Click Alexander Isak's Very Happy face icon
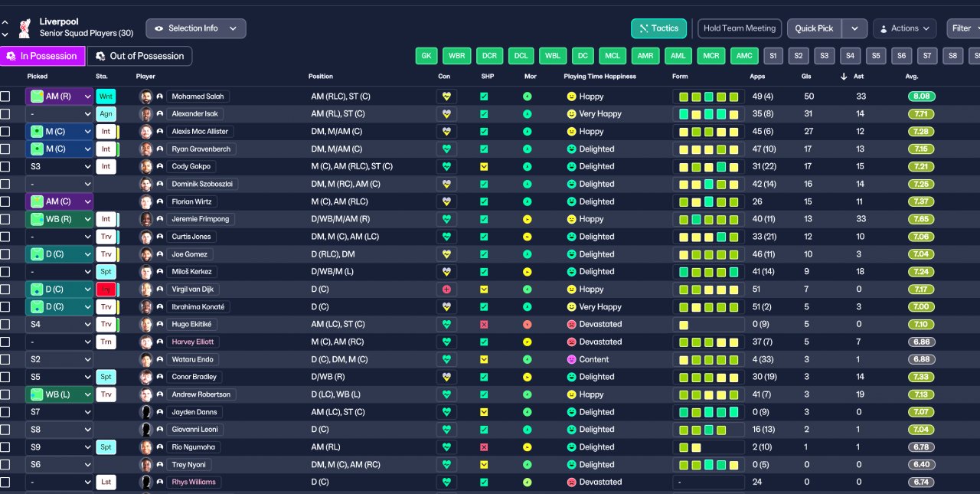 point(571,114)
